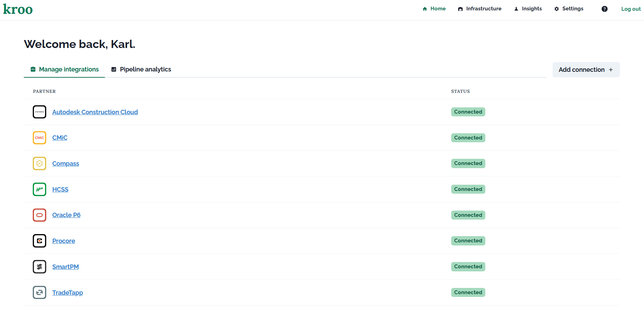
Task: Go to the Insights page
Action: tap(528, 9)
